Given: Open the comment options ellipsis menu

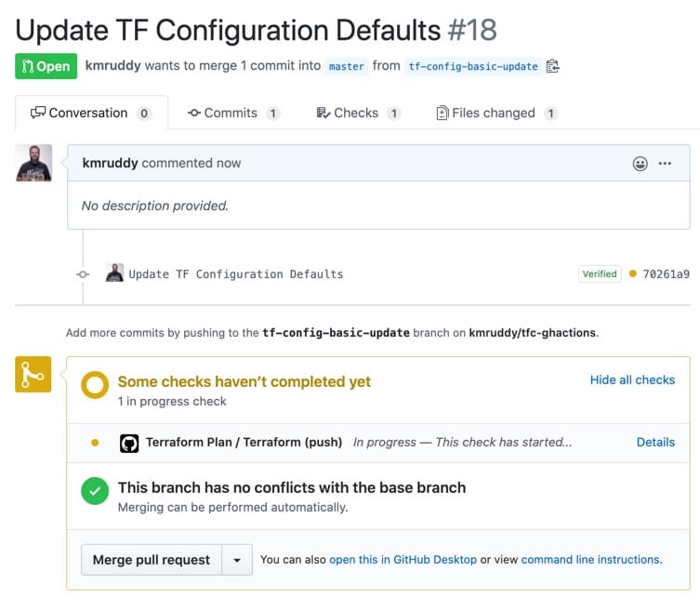Looking at the screenshot, I should tap(665, 164).
